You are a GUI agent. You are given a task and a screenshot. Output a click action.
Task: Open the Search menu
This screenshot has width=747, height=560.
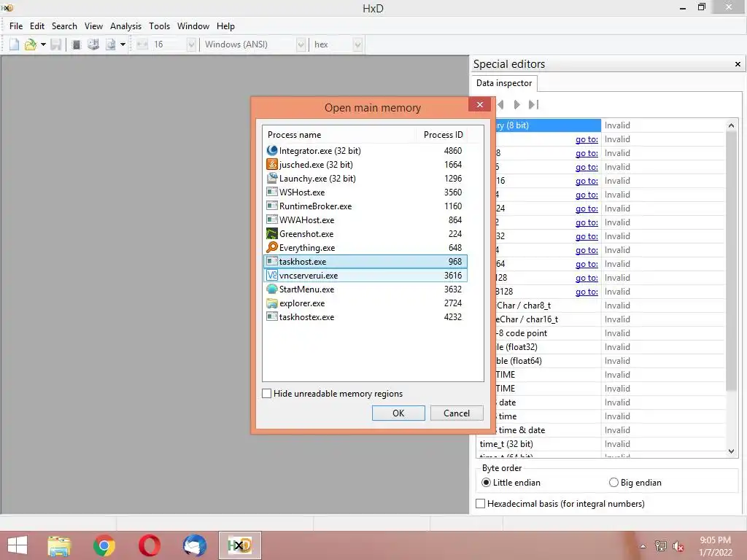pos(64,26)
